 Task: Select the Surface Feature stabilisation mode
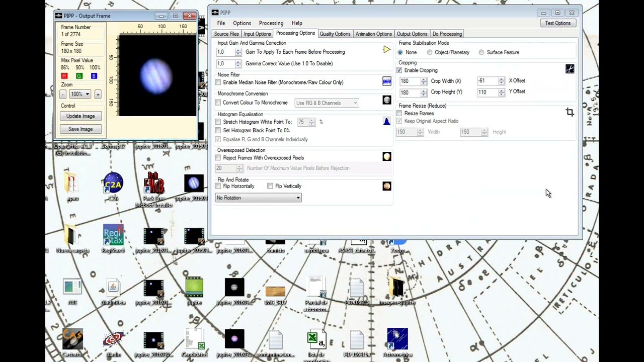(x=481, y=52)
